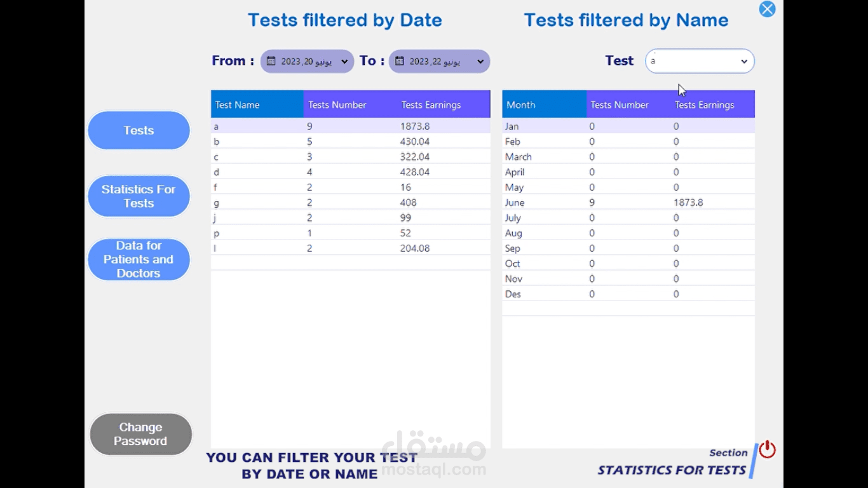Expand the To date dropdown arrow
Image resolution: width=868 pixels, height=488 pixels.
pyautogui.click(x=480, y=62)
